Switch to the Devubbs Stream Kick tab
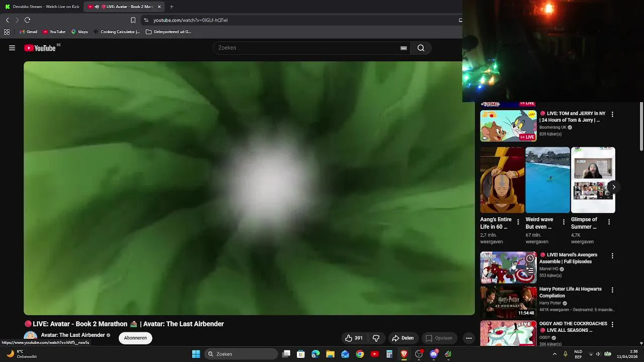The height and width of the screenshot is (362, 644). 42,7
